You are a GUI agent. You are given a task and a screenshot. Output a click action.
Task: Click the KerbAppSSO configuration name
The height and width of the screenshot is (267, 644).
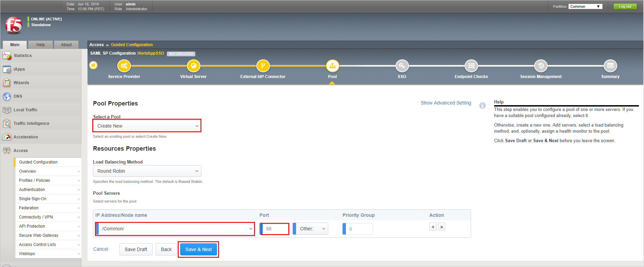point(151,53)
